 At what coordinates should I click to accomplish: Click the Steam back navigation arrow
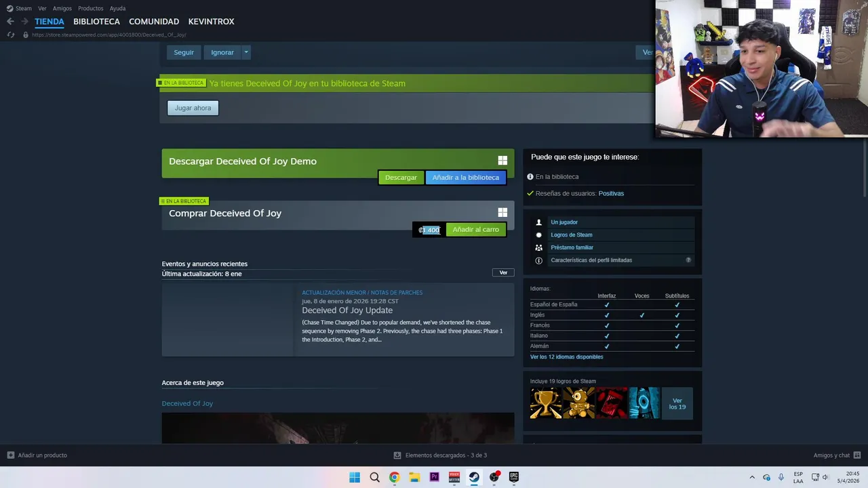10,22
